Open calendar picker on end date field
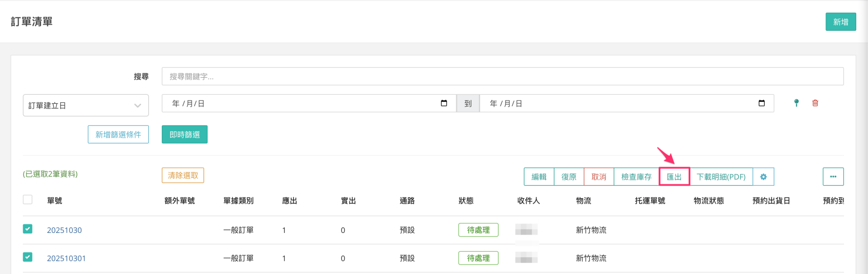Viewport: 868px width, 274px height. [761, 103]
